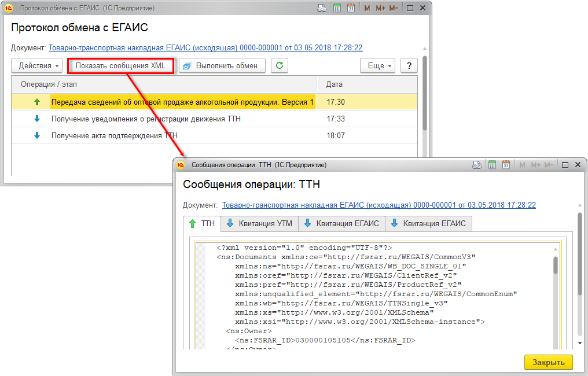
Task: Click xmlns:oref ClientRef_v2 line
Action: pos(346,275)
